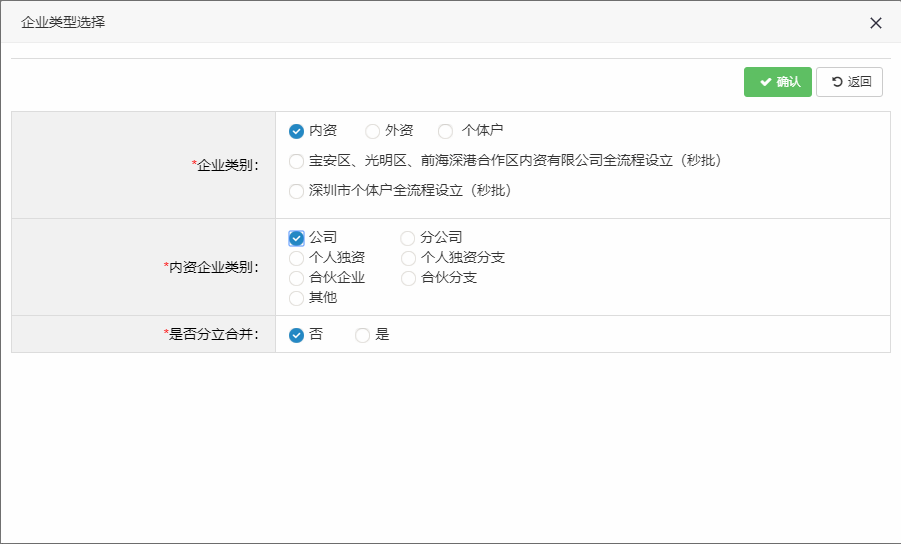Click the green 确认 confirm button
901x544 pixels.
[777, 82]
